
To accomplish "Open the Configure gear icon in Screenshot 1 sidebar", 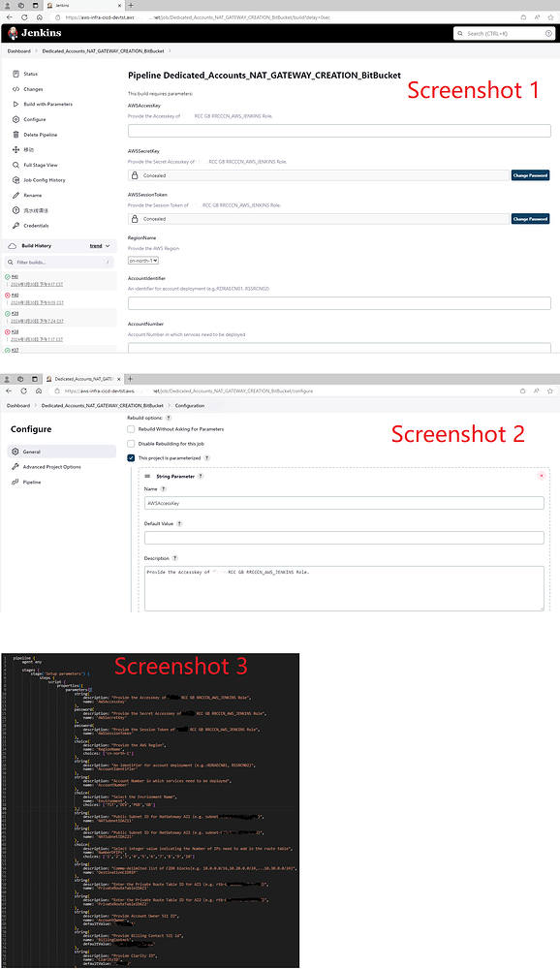I will click(x=16, y=119).
